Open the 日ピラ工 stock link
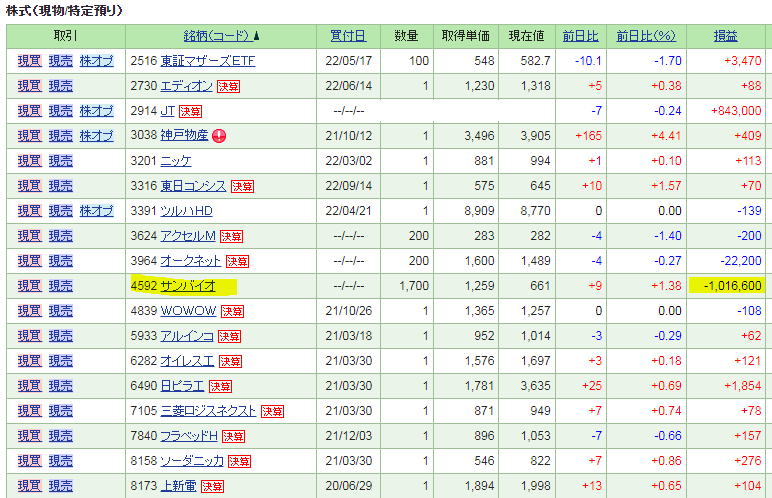 pos(182,386)
